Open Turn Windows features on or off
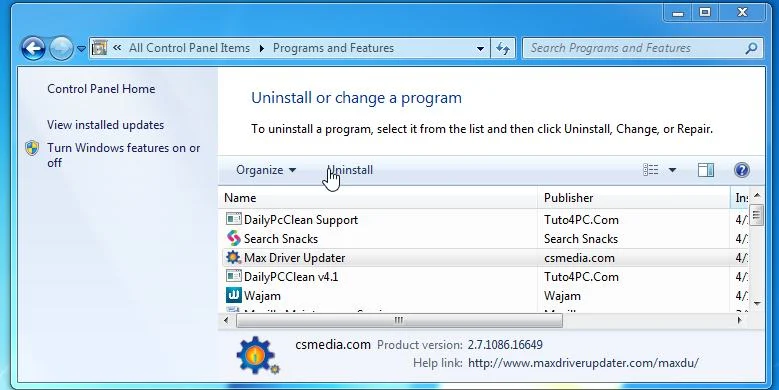 click(123, 155)
